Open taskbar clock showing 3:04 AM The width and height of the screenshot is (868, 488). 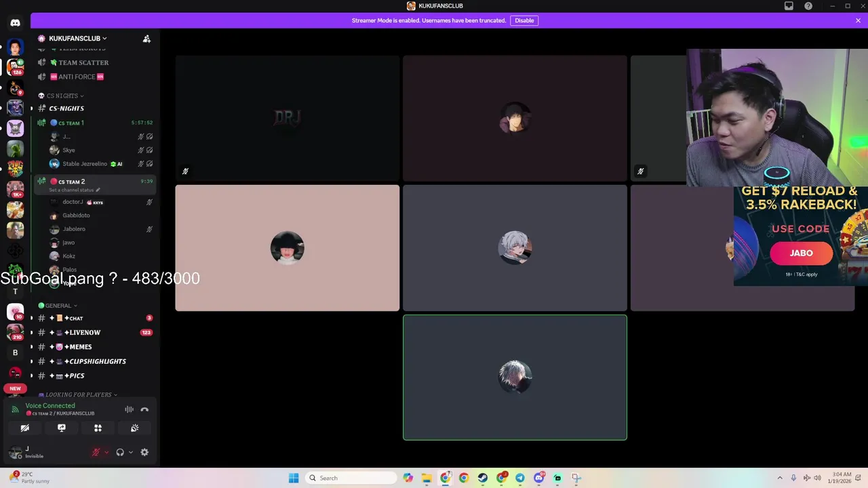840,478
